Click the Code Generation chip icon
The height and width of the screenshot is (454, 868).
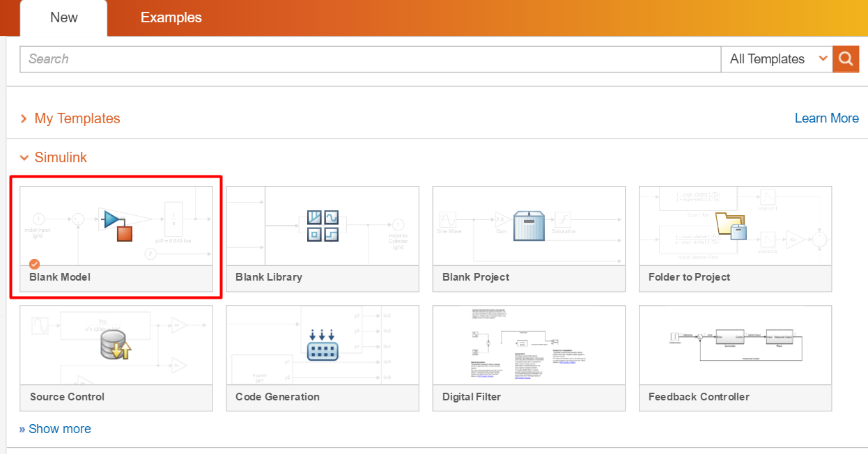point(323,345)
